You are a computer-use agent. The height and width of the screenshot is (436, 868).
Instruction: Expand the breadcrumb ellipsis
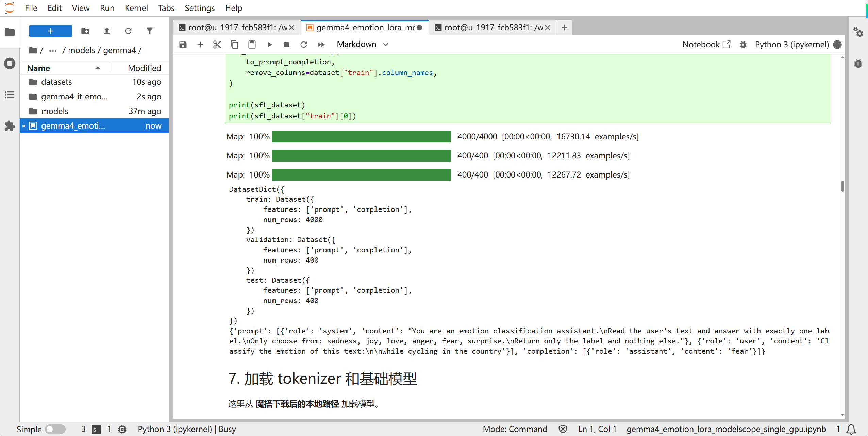click(x=53, y=50)
